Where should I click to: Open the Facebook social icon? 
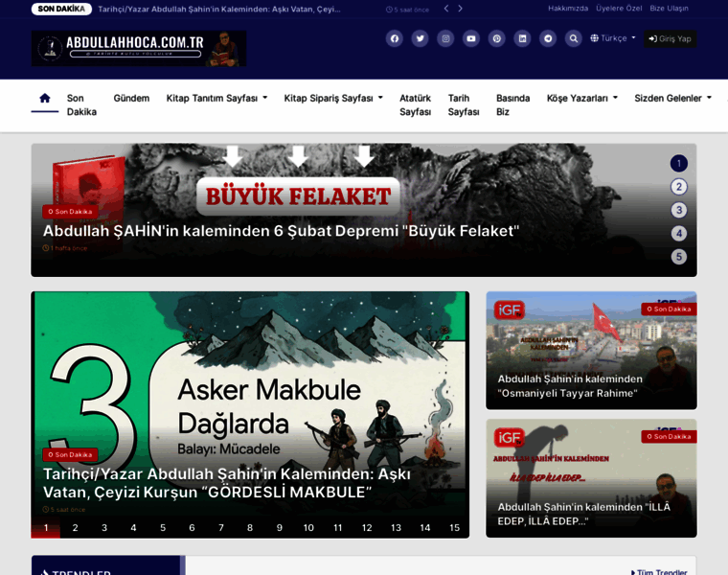[394, 38]
